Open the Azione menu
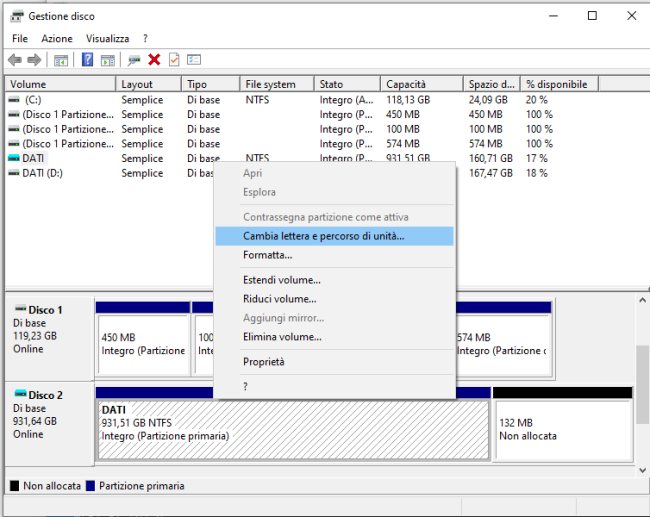The height and width of the screenshot is (517, 650). tap(57, 39)
